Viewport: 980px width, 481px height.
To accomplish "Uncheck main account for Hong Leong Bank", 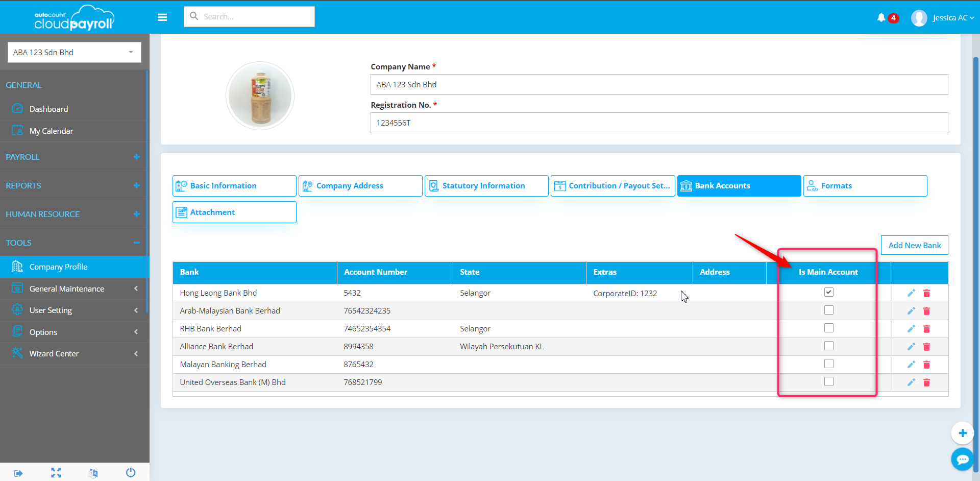I will click(828, 292).
